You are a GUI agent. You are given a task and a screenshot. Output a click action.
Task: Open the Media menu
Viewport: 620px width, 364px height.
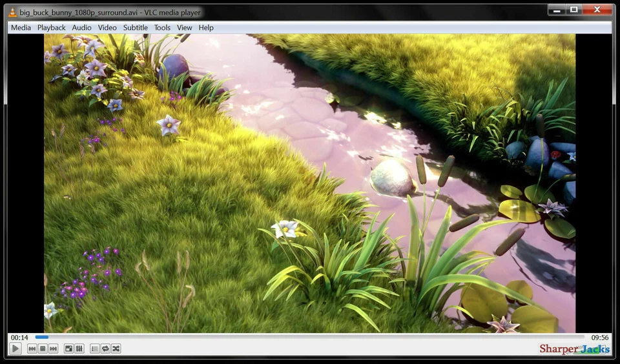click(x=21, y=28)
